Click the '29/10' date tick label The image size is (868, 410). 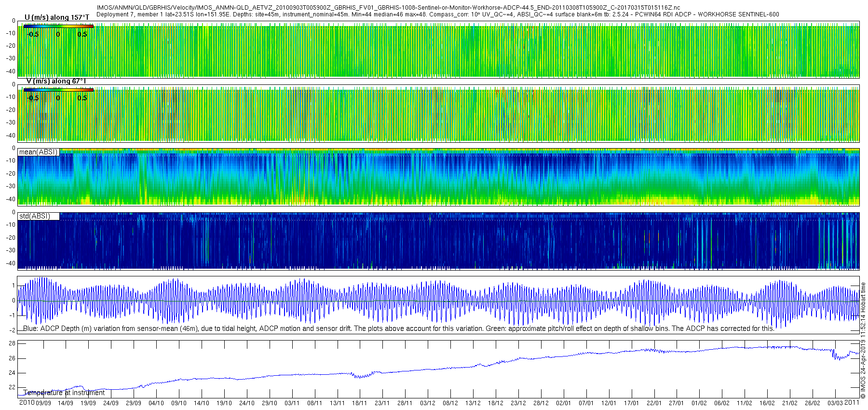270,403
